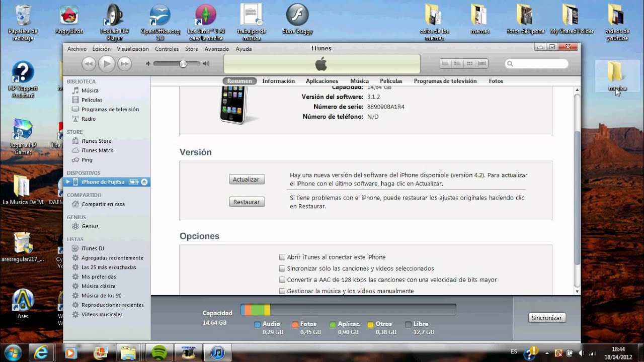
Task: Click the Next track button in iTunes
Action: (124, 63)
